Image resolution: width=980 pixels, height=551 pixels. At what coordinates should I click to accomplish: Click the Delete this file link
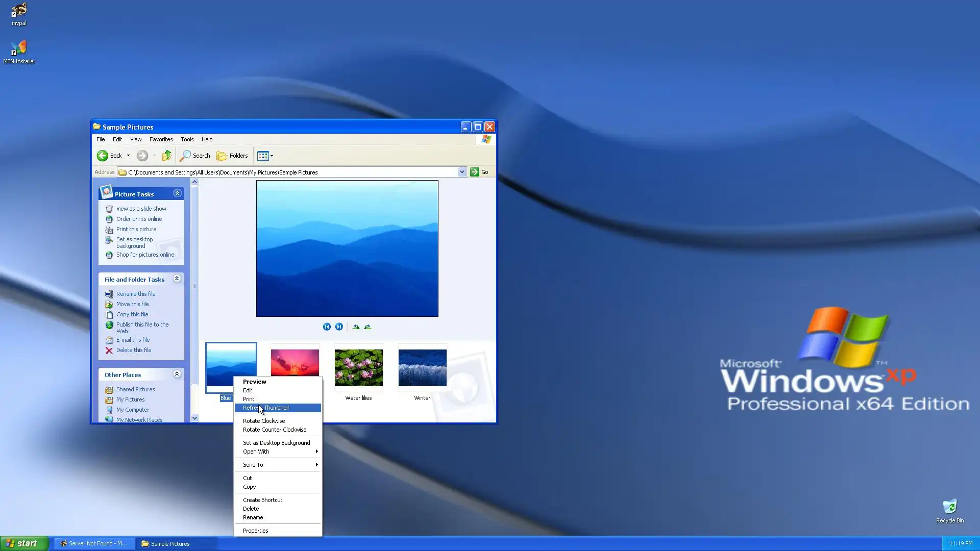pyautogui.click(x=133, y=350)
